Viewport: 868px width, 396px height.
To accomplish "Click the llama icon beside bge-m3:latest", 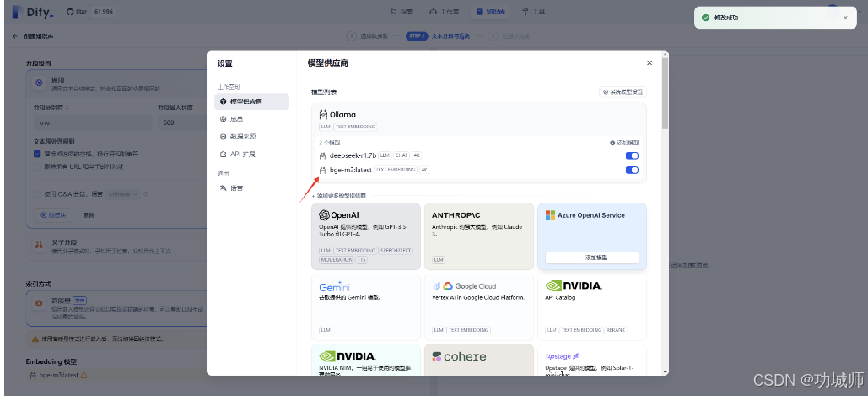I will pyautogui.click(x=323, y=170).
